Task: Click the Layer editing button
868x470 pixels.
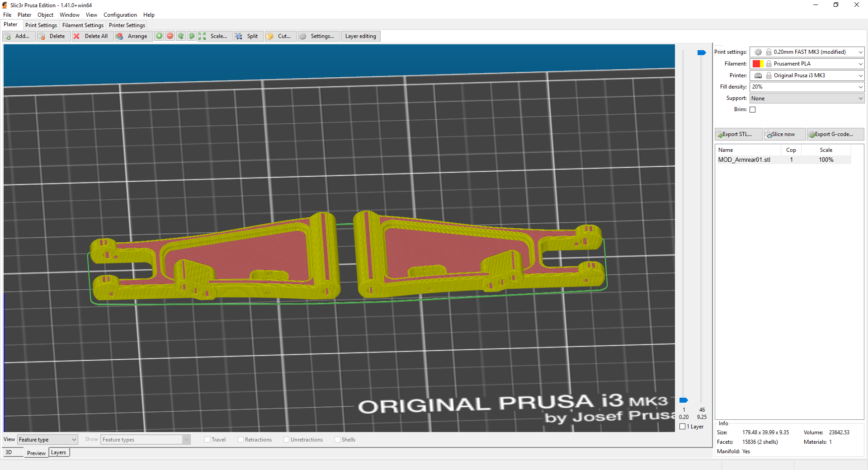Action: (x=361, y=36)
